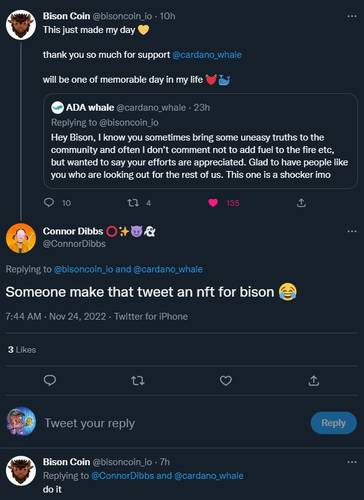This screenshot has width=364, height=500.
Task: Open Connor Dibbs' profile picture
Action: [x=21, y=238]
